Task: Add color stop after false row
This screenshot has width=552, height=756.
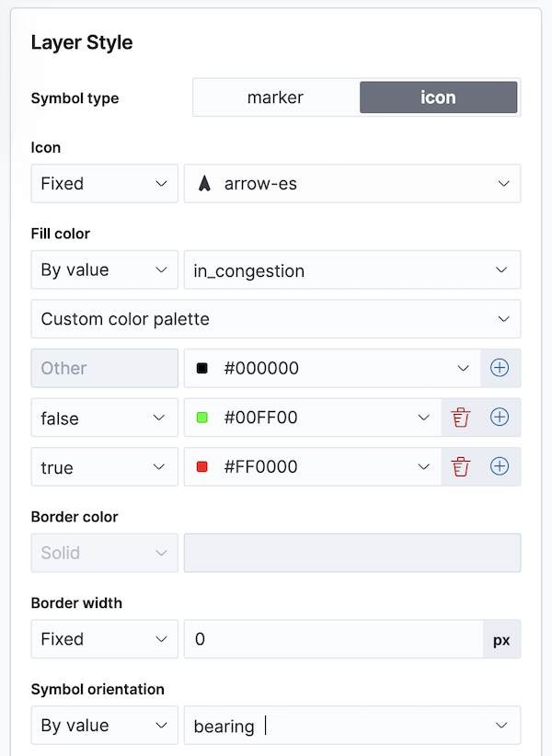Action: tap(500, 418)
